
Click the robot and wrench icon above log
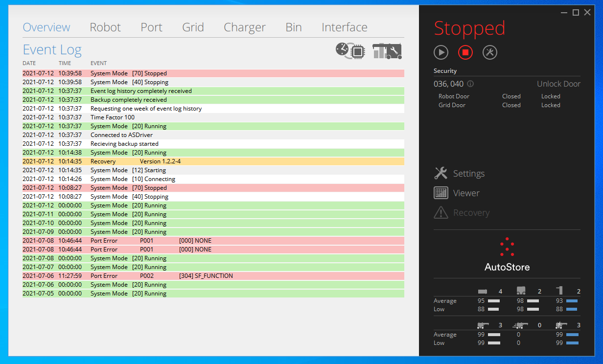pyautogui.click(x=387, y=50)
